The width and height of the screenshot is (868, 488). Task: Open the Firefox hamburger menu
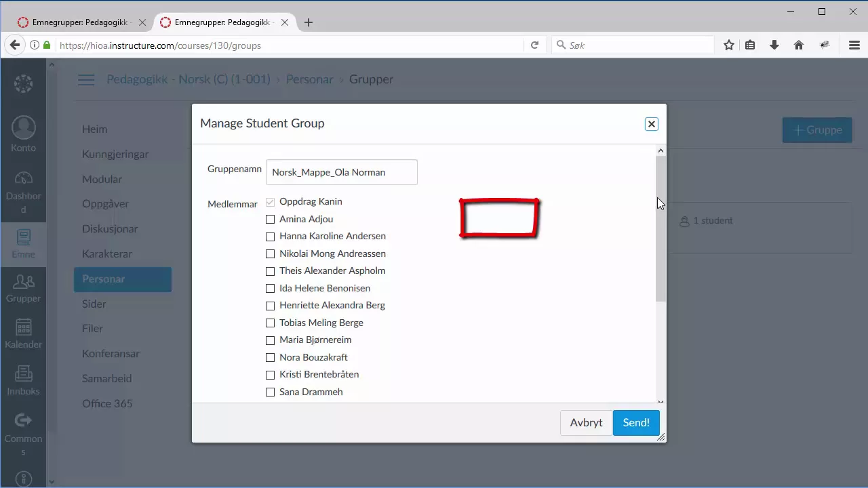click(x=854, y=45)
